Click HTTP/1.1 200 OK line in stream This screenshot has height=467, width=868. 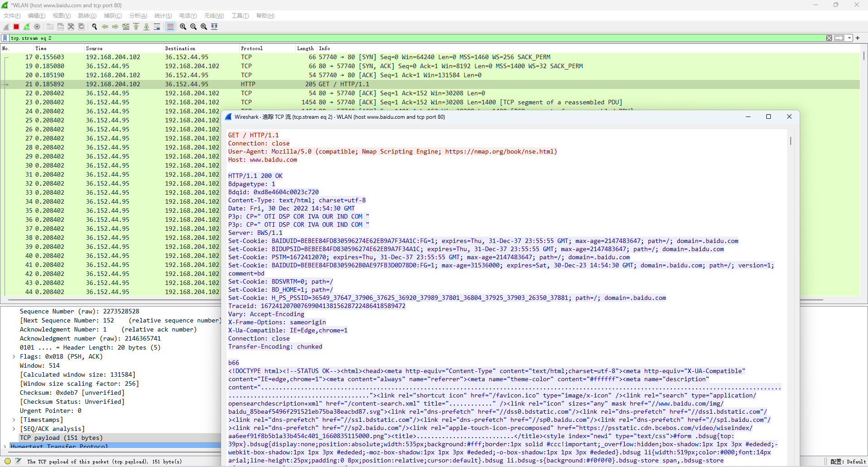(255, 176)
